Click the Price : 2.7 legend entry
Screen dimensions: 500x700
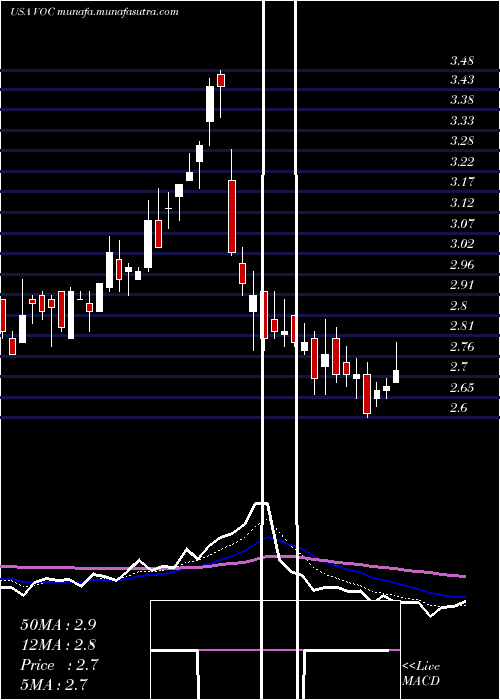59,665
